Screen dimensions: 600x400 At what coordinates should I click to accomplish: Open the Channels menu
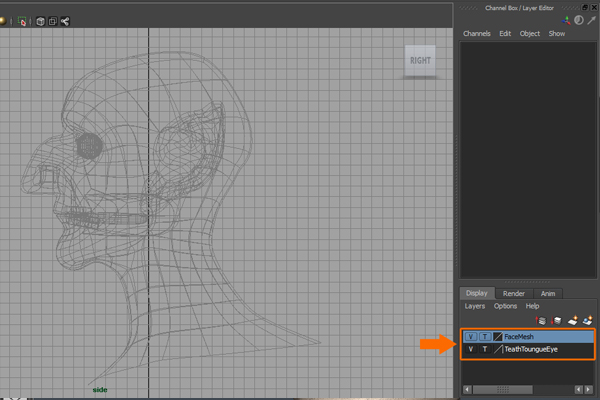pos(477,34)
